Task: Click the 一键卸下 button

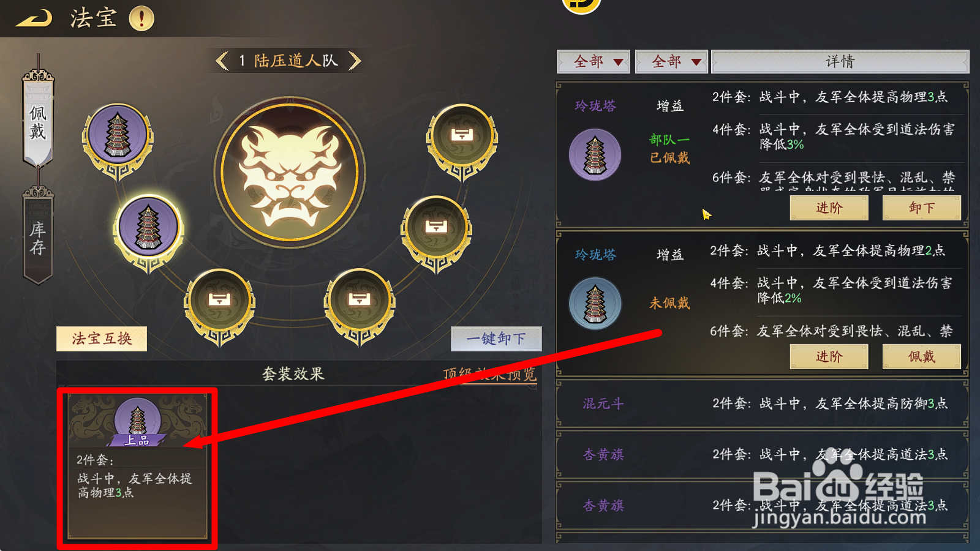Action: (496, 339)
